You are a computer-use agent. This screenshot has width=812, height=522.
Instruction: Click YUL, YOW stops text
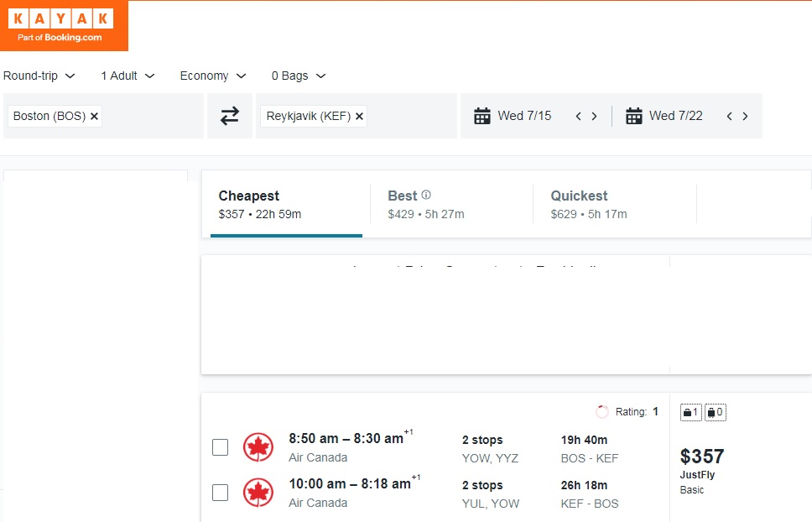491,504
